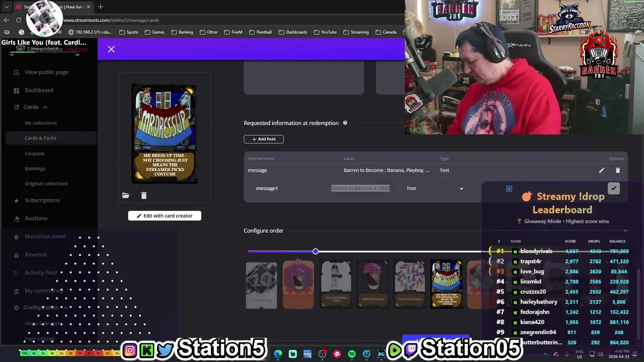Open Subscriptions in the sidebar
This screenshot has height=362, width=644.
[x=42, y=201]
